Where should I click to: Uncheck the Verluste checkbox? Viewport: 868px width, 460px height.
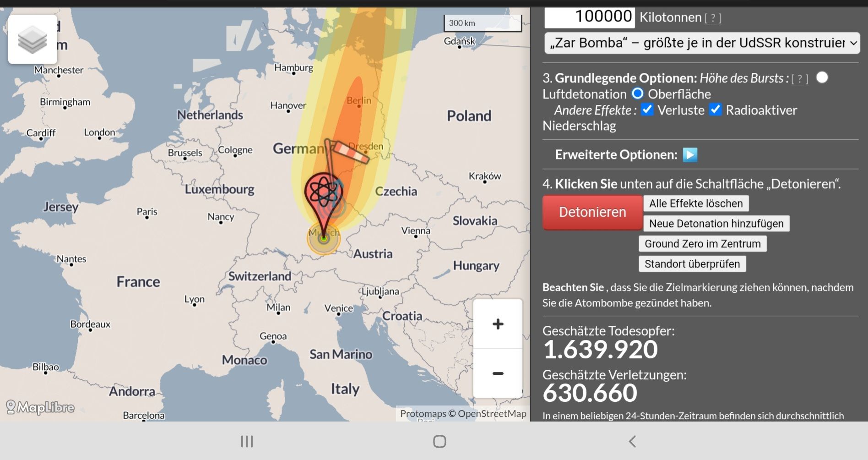pyautogui.click(x=647, y=110)
